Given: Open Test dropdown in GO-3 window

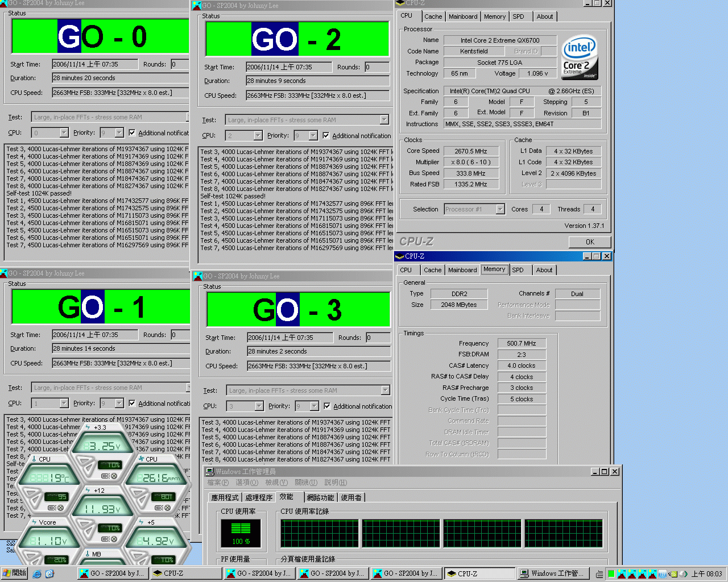Looking at the screenshot, I should pyautogui.click(x=386, y=390).
